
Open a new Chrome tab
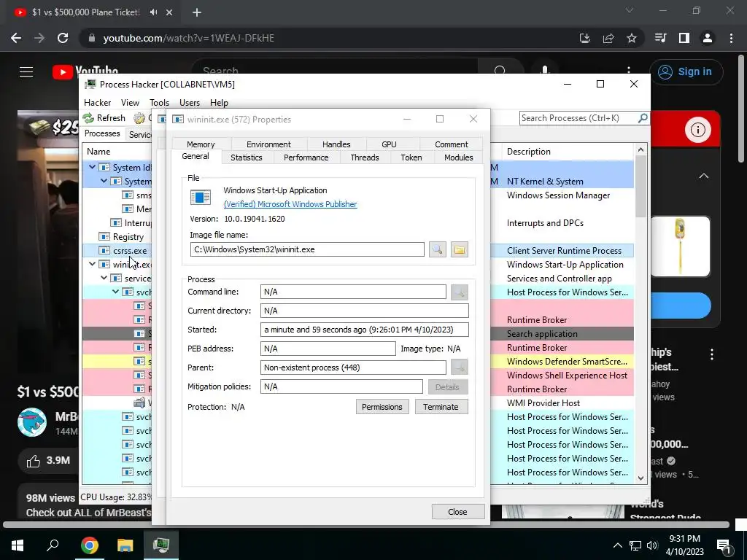pos(197,12)
